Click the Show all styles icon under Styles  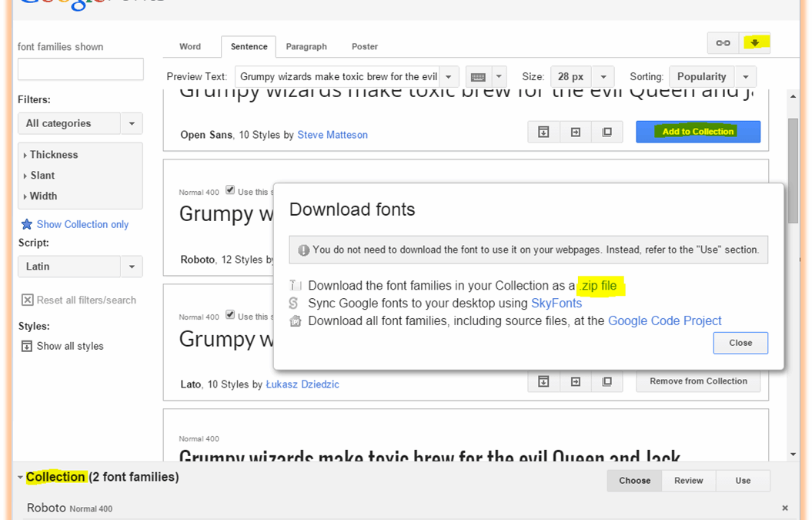[26, 346]
